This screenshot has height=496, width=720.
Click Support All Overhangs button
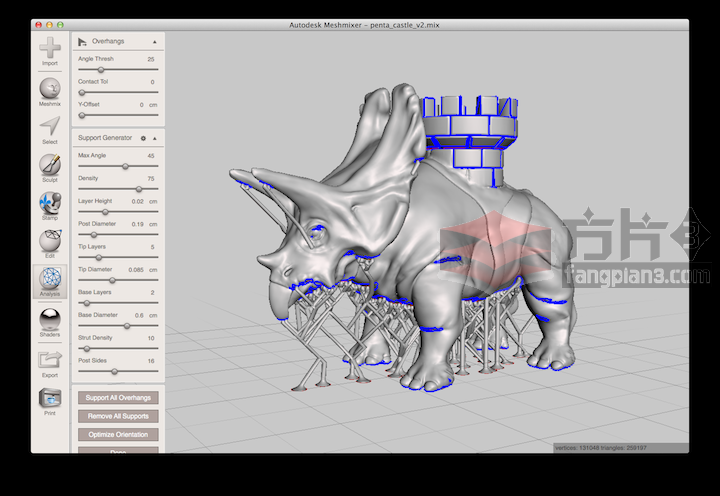pyautogui.click(x=118, y=398)
